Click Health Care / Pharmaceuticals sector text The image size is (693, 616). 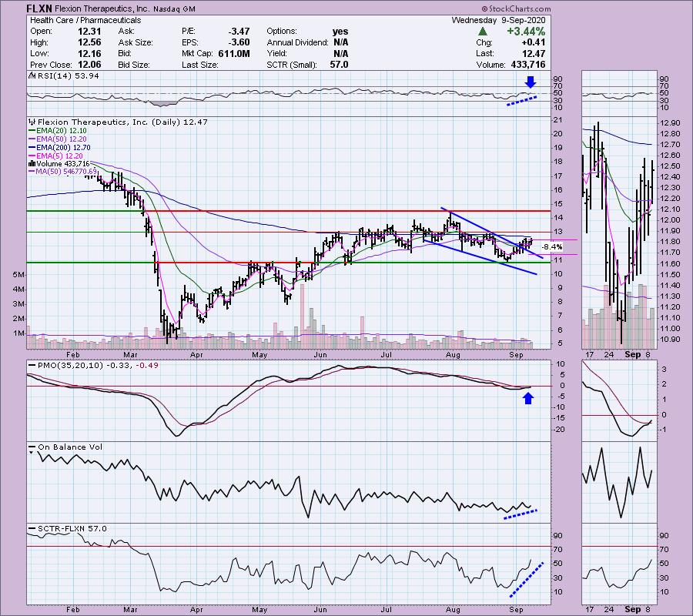pyautogui.click(x=85, y=20)
